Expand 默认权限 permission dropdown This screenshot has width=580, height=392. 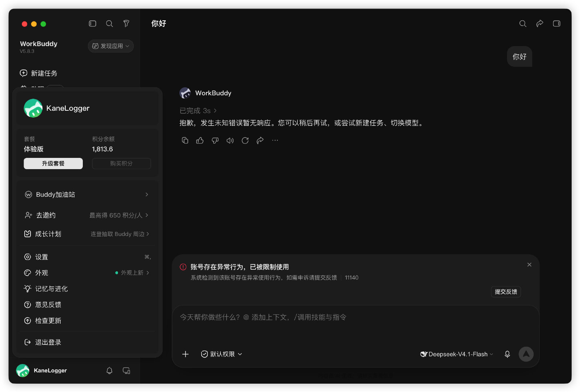222,354
